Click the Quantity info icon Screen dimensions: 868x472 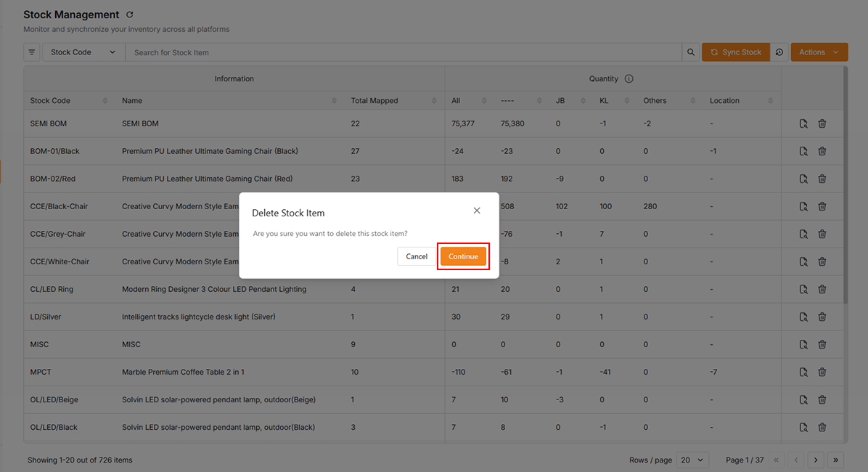[x=629, y=78]
